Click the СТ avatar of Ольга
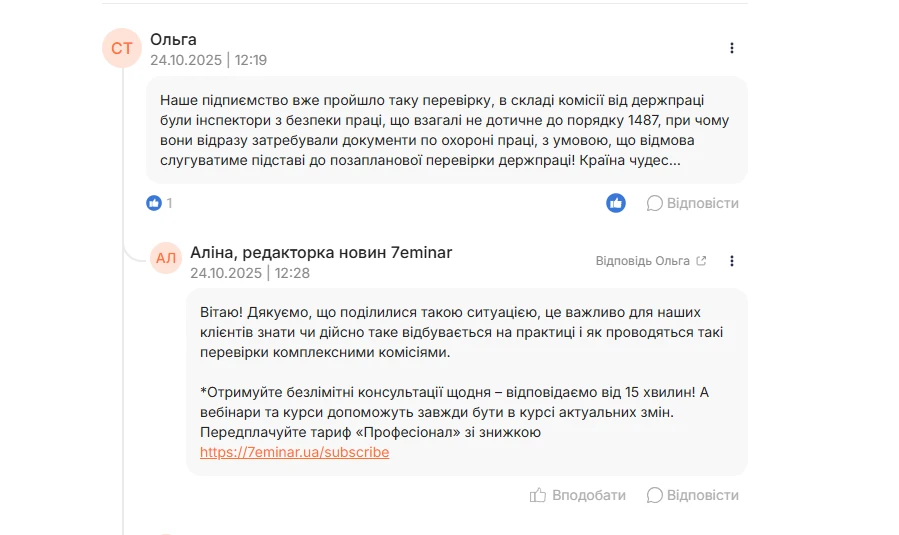The image size is (899, 535). [x=122, y=48]
